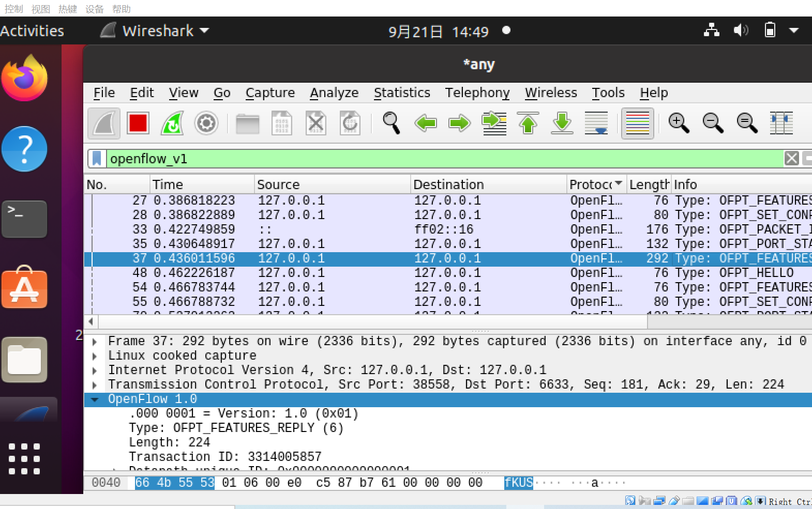Find a packet with magnifier icon

(x=392, y=124)
